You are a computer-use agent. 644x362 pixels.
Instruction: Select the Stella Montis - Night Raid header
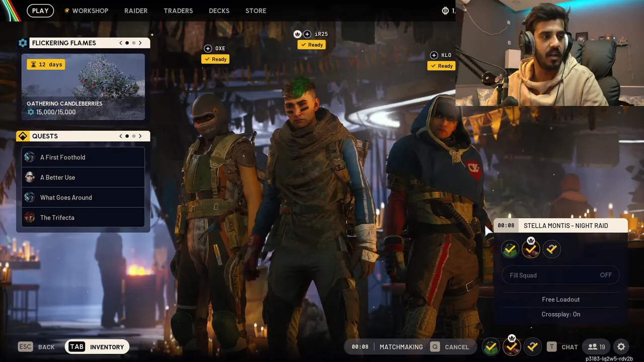566,226
